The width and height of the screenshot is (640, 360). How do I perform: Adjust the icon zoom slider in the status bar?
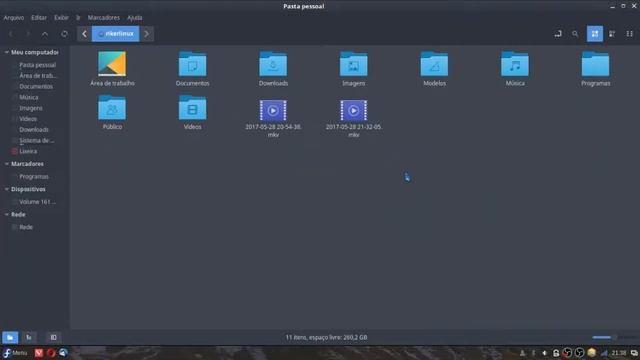(x=614, y=337)
